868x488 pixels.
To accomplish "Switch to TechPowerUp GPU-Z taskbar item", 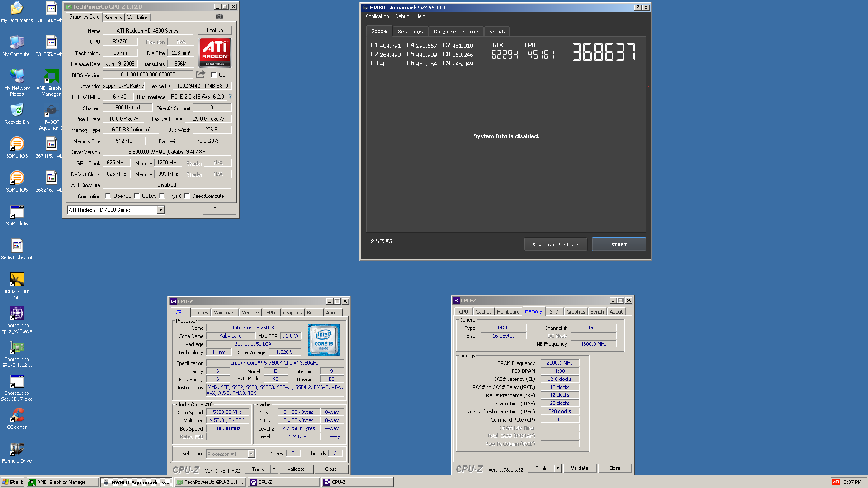I will click(x=211, y=482).
